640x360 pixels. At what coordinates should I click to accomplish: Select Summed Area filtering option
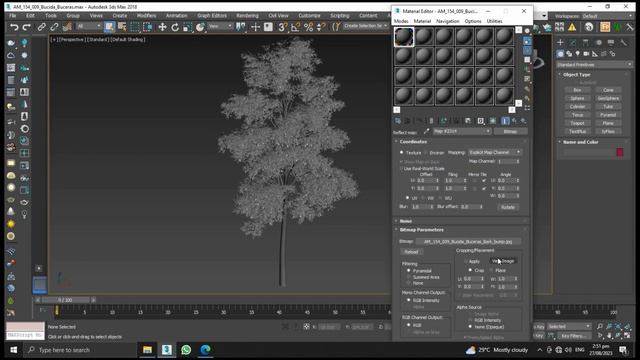click(409, 277)
